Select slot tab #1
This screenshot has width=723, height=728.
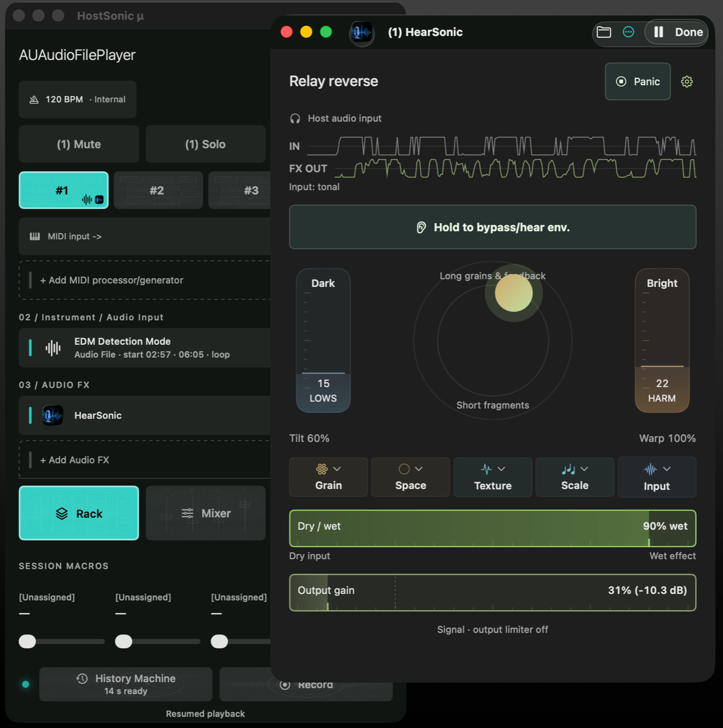coord(63,190)
